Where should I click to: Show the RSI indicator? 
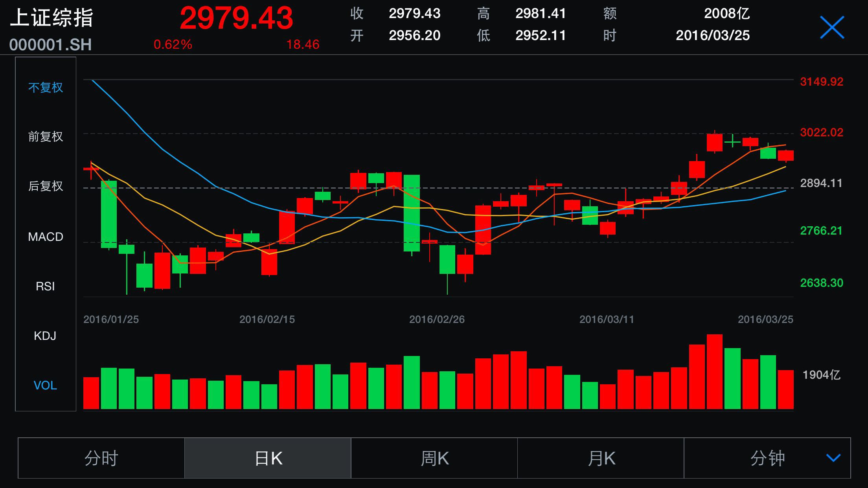coord(46,286)
